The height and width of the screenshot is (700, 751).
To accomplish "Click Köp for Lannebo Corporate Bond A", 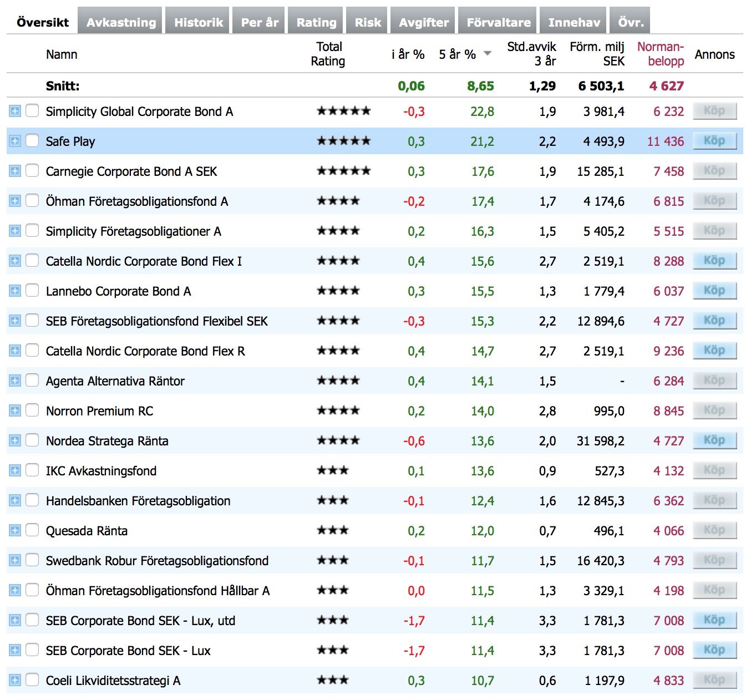I will (714, 291).
